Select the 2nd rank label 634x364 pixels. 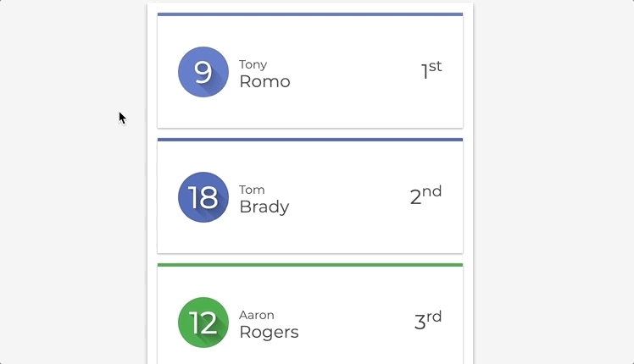tap(426, 196)
